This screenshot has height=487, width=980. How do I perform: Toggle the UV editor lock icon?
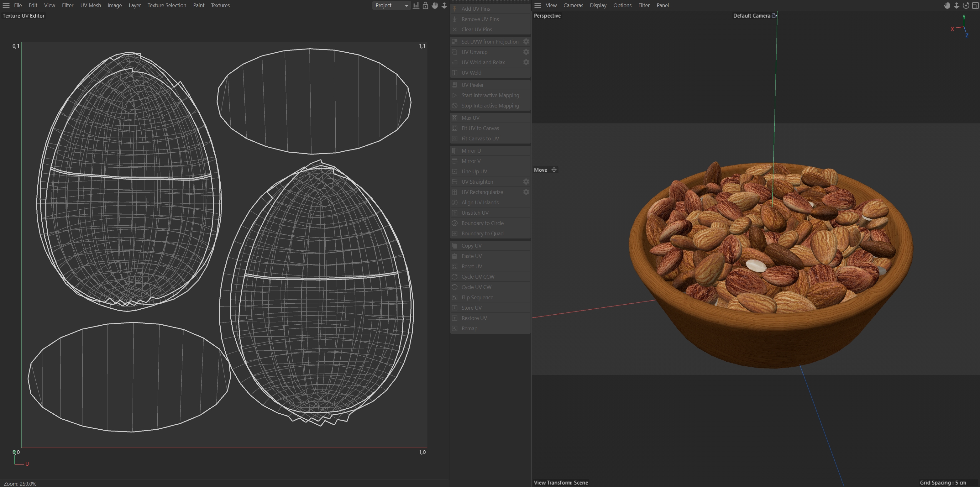425,5
